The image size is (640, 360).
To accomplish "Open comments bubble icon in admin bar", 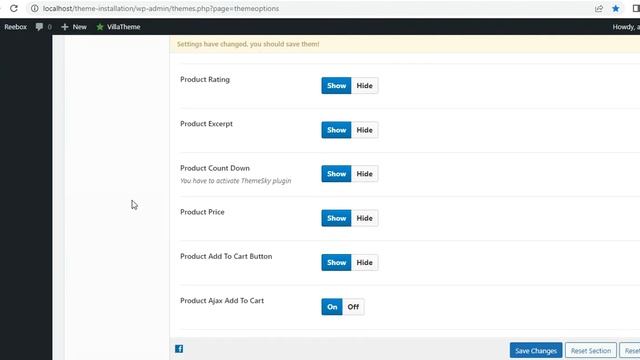I will (x=39, y=27).
